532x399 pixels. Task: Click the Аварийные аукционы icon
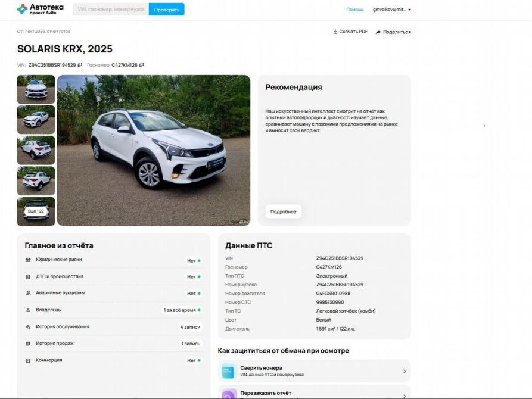tap(28, 293)
